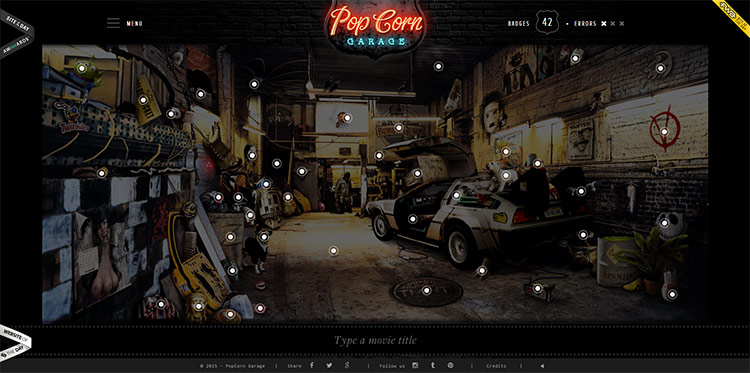This screenshot has height=373, width=750.
Task: Share on Google Plus from the footer
Action: click(347, 365)
